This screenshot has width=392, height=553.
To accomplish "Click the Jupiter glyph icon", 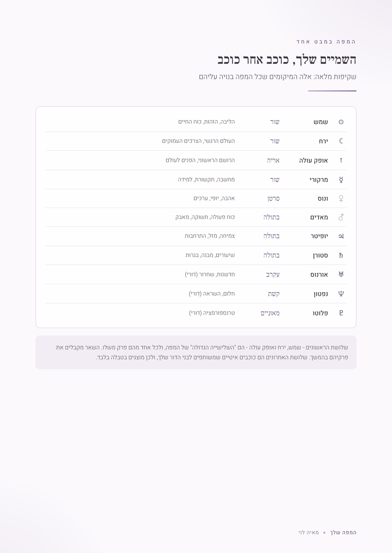I will point(341,236).
